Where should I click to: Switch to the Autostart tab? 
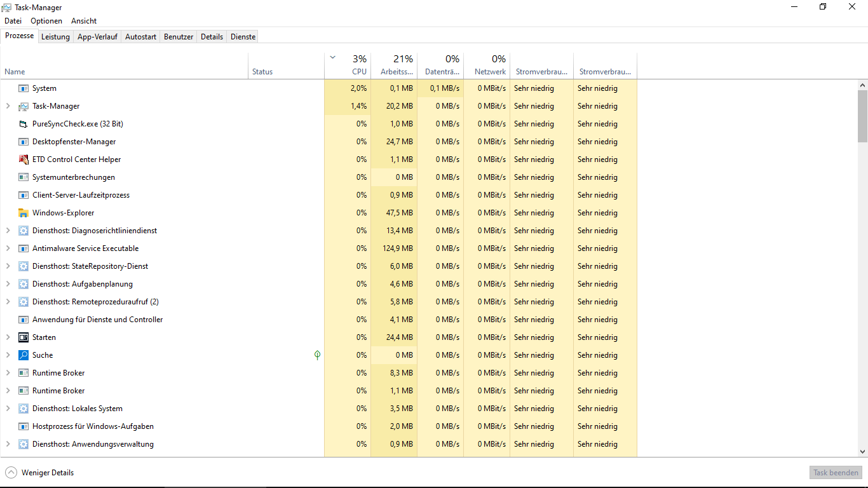coord(140,37)
